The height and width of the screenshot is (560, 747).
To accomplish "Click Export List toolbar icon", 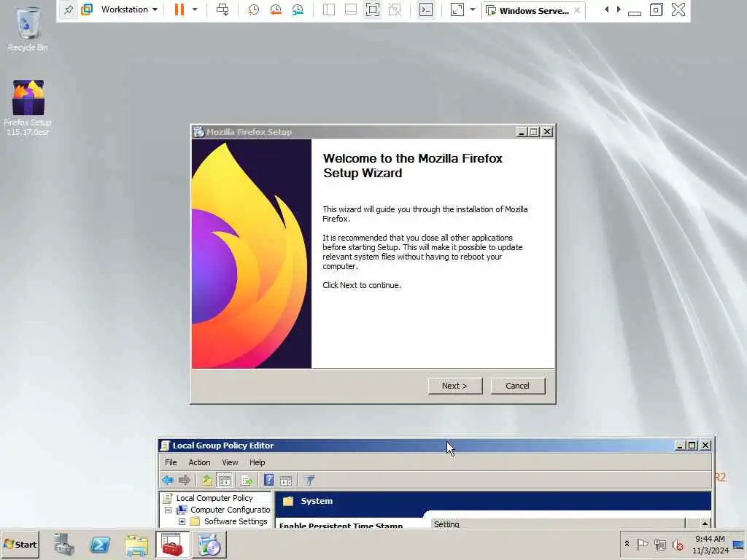I will [247, 480].
